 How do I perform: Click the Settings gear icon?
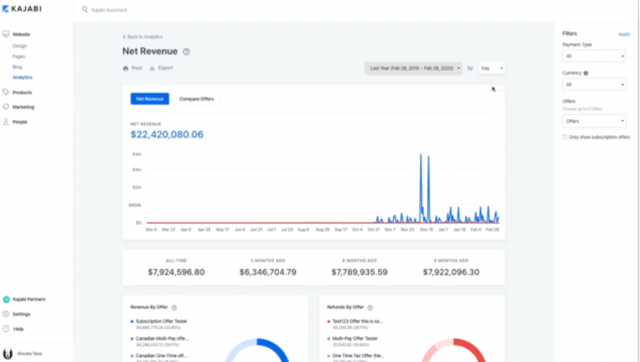(x=6, y=314)
